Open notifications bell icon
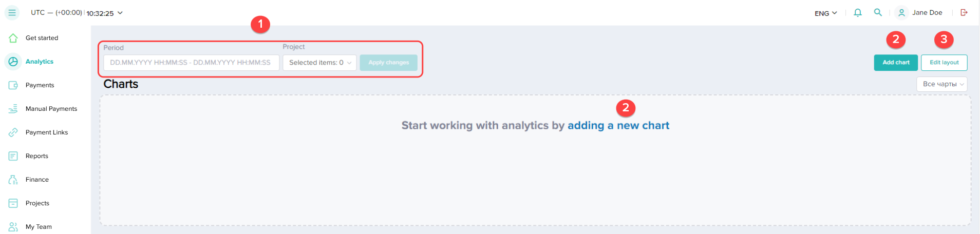This screenshot has height=234, width=980. (857, 13)
